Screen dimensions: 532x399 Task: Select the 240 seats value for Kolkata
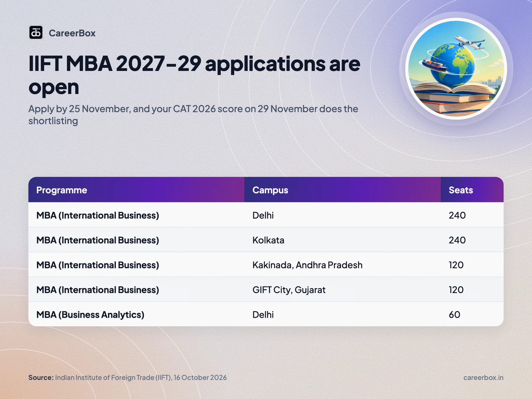[x=457, y=240]
